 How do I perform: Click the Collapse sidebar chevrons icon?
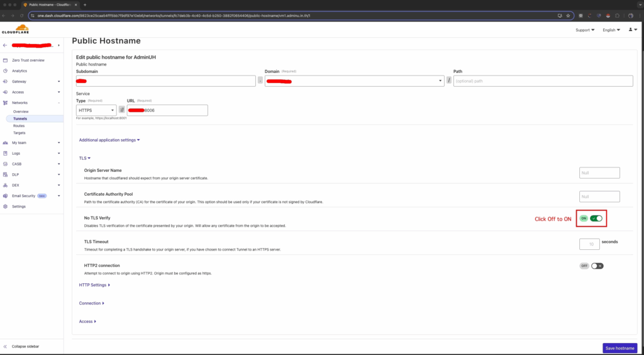tap(5, 347)
